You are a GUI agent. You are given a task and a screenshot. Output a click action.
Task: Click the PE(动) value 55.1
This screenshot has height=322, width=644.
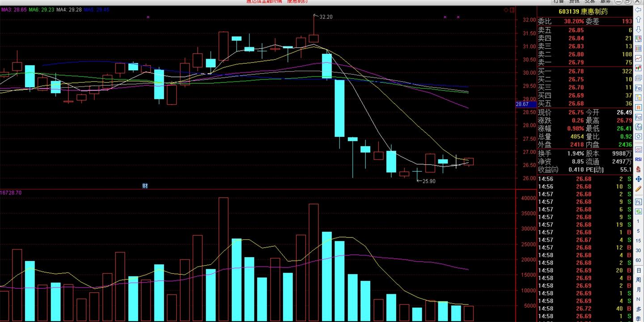tap(626, 169)
